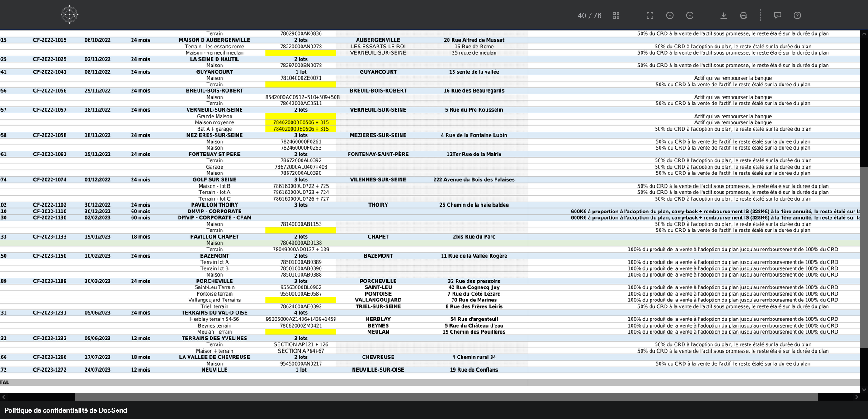Screen dimensions: 868x419
Task: Open Politique de confidentialité de DocSend link
Action: (x=66, y=410)
